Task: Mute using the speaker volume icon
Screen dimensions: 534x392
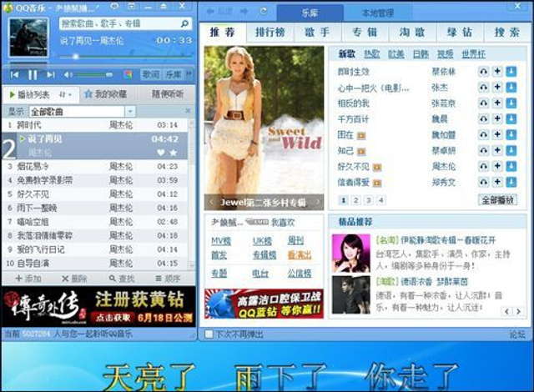Action: pyautogui.click(x=68, y=74)
